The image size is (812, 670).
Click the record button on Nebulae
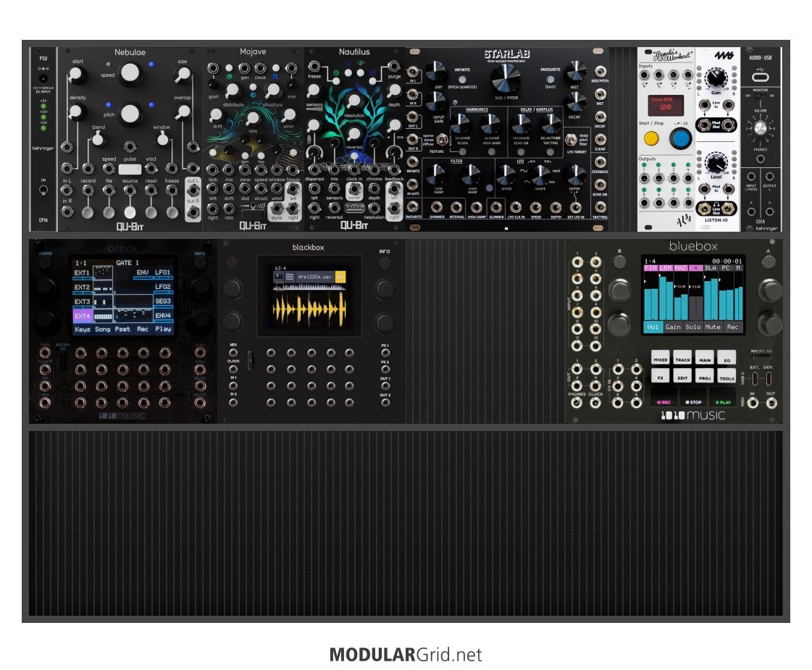point(88,212)
